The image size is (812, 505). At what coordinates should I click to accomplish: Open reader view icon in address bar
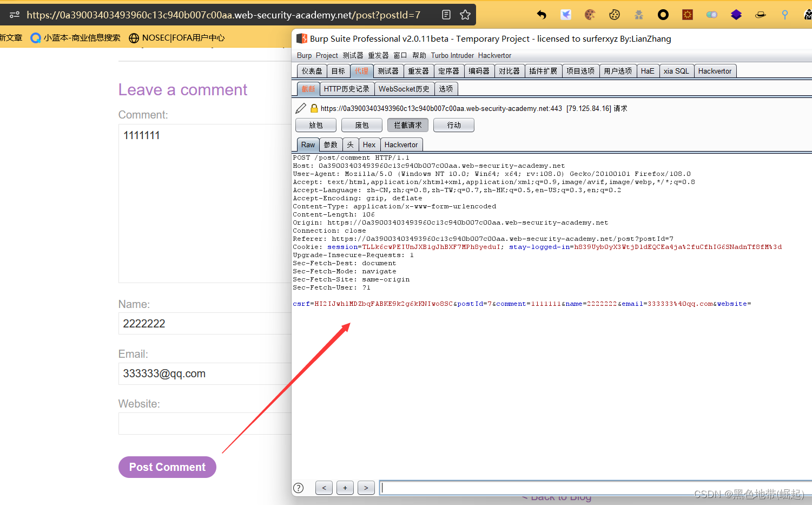[x=446, y=15]
